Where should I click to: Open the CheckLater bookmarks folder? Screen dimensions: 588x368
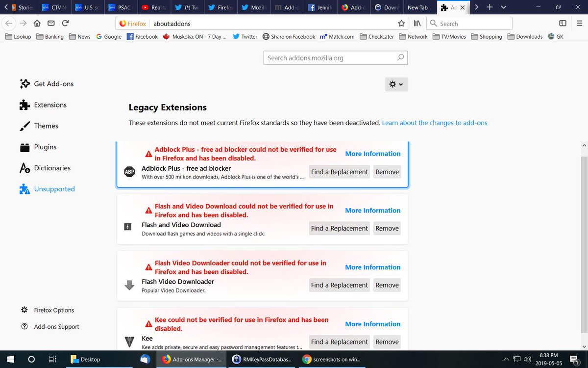coord(377,37)
